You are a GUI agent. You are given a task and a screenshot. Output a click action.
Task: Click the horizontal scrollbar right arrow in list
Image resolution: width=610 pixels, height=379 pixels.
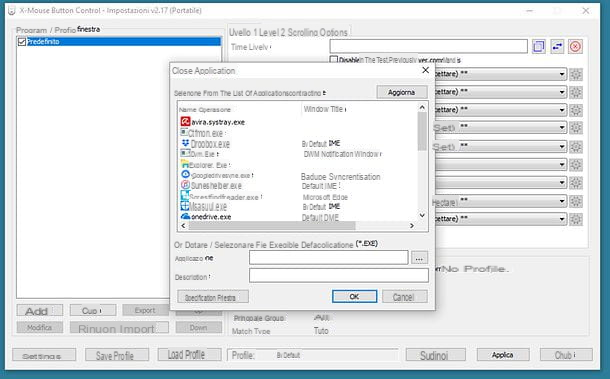pyautogui.click(x=412, y=226)
